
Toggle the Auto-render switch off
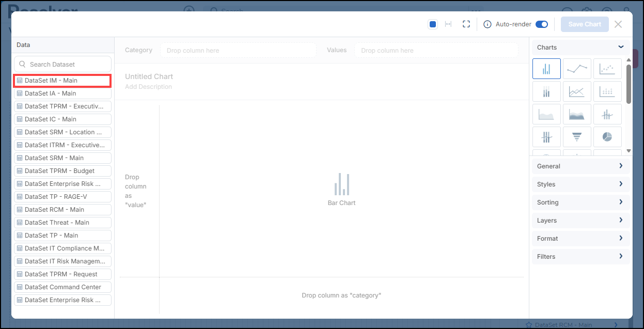pos(542,24)
